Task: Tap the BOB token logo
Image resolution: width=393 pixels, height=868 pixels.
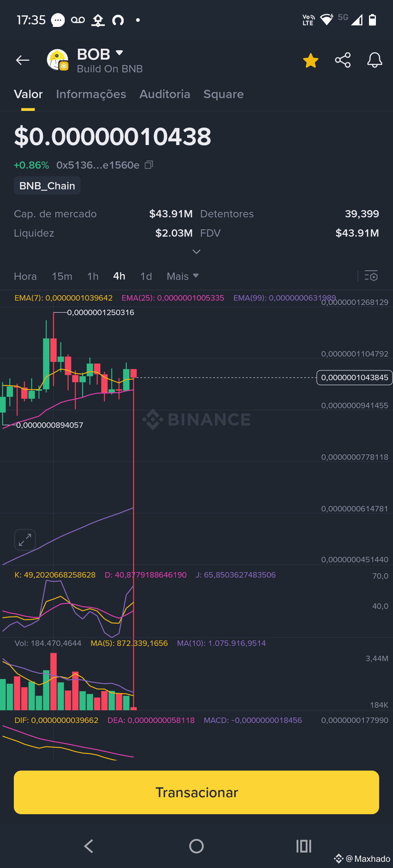Action: click(58, 60)
